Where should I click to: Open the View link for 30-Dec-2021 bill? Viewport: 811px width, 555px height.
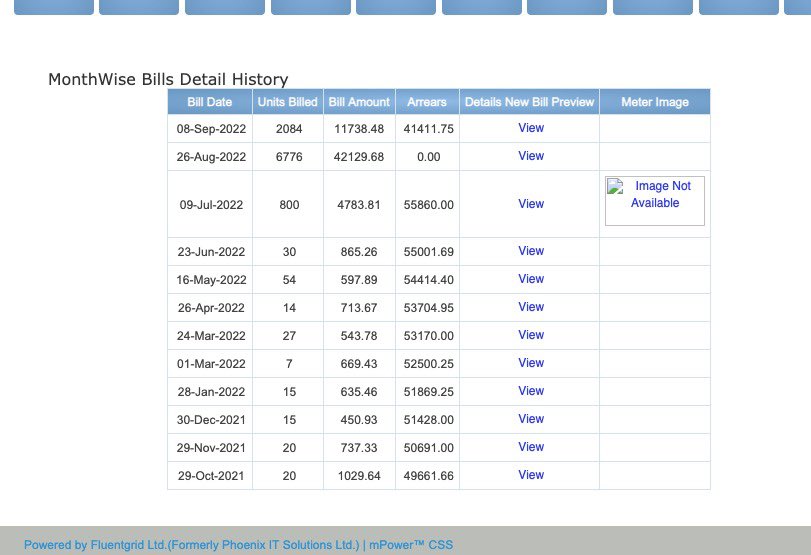[x=531, y=418]
